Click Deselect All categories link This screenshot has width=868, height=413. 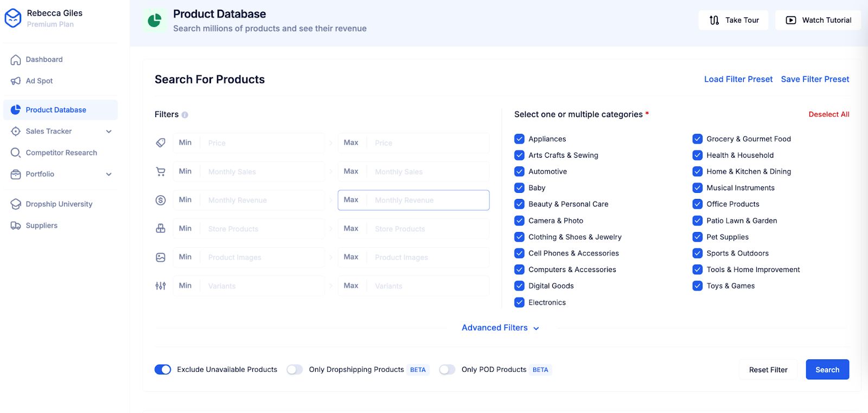828,114
